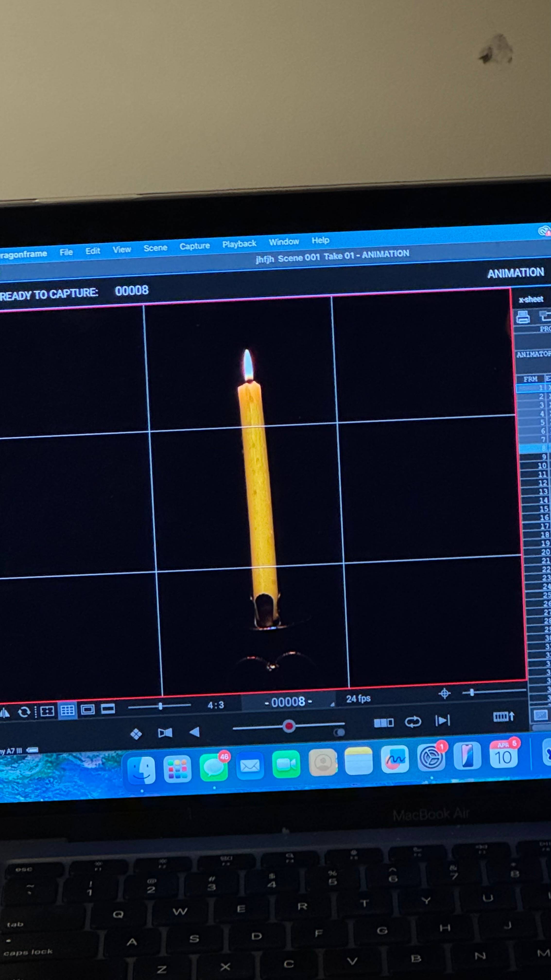Click the Creative Cloud menu bar icon
551x980 pixels.
pos(544,231)
